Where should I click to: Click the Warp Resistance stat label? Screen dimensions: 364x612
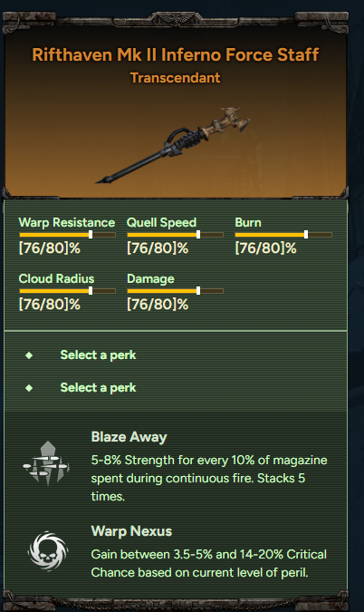(67, 222)
